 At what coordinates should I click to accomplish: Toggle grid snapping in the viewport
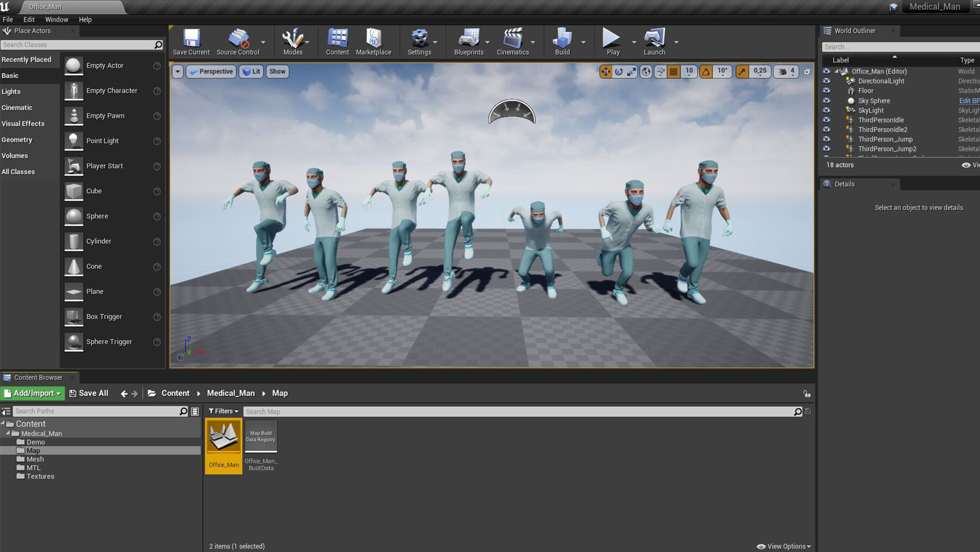pos(673,71)
